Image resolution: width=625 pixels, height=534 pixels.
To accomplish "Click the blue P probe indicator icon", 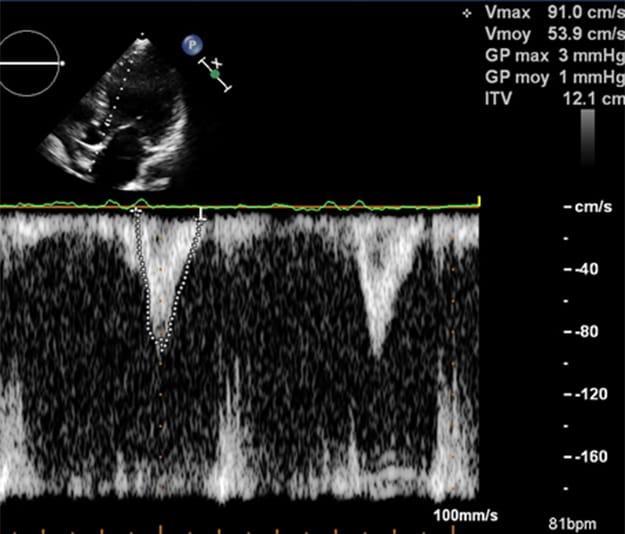I will [x=190, y=45].
